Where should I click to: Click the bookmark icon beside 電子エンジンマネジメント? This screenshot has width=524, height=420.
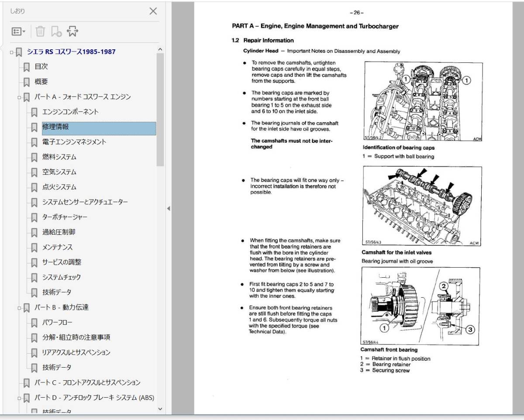pos(34,142)
